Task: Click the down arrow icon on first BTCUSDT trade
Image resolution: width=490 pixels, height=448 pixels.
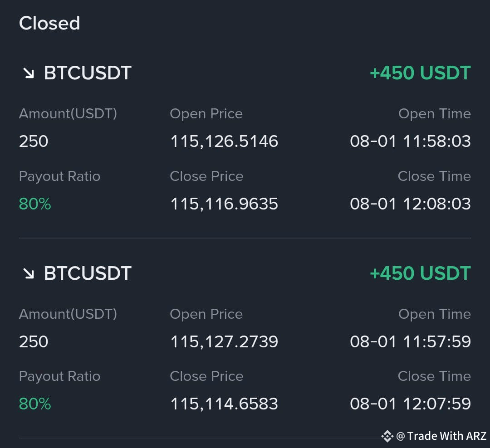Action: (29, 73)
